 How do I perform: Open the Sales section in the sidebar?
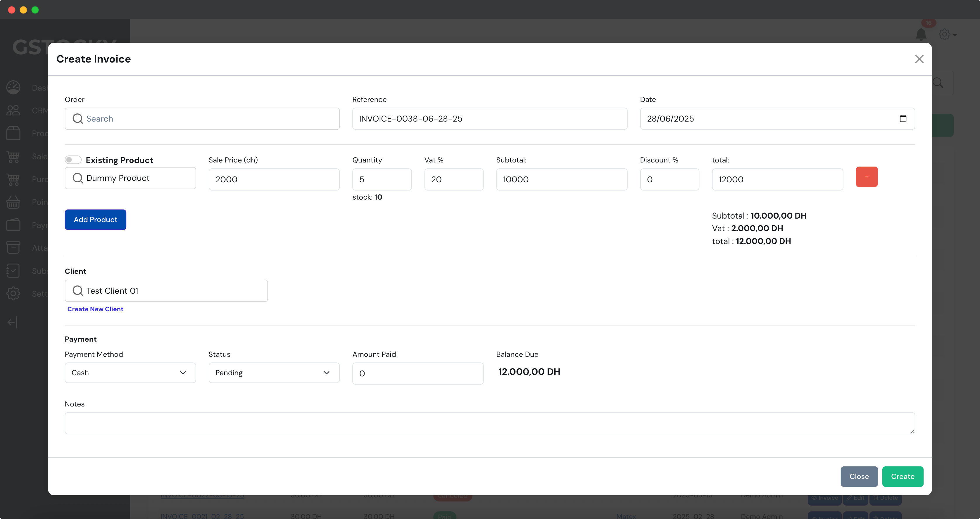14,156
